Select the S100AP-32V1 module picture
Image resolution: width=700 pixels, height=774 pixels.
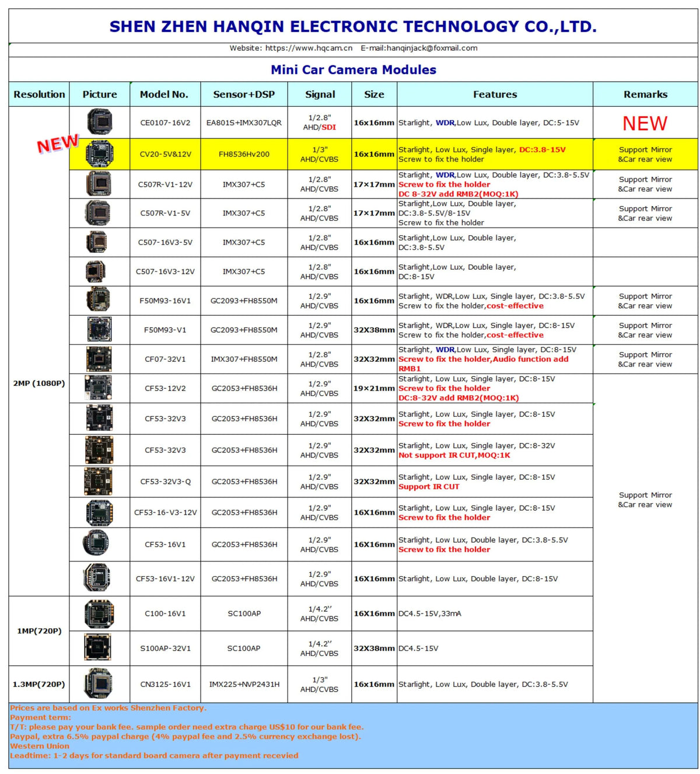(x=97, y=648)
